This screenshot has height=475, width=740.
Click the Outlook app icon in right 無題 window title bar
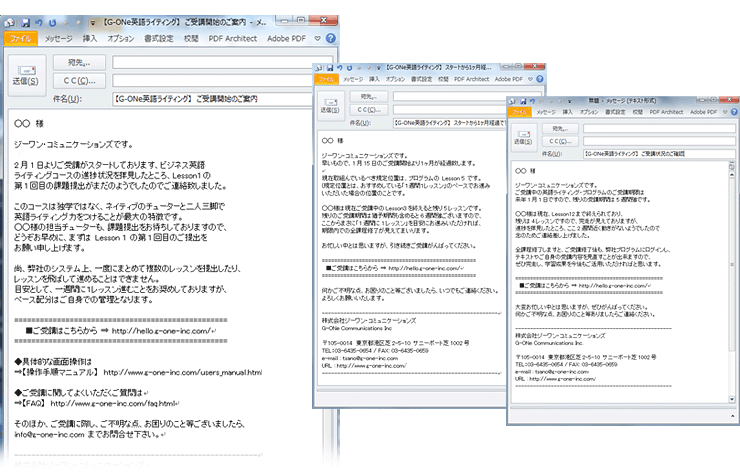[x=513, y=101]
